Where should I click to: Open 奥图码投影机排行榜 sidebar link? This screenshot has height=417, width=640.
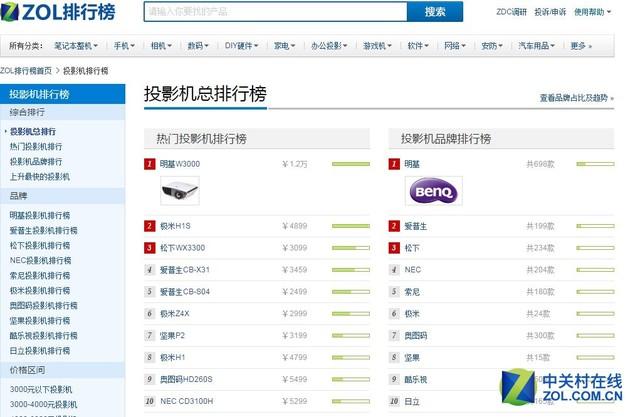coord(43,306)
